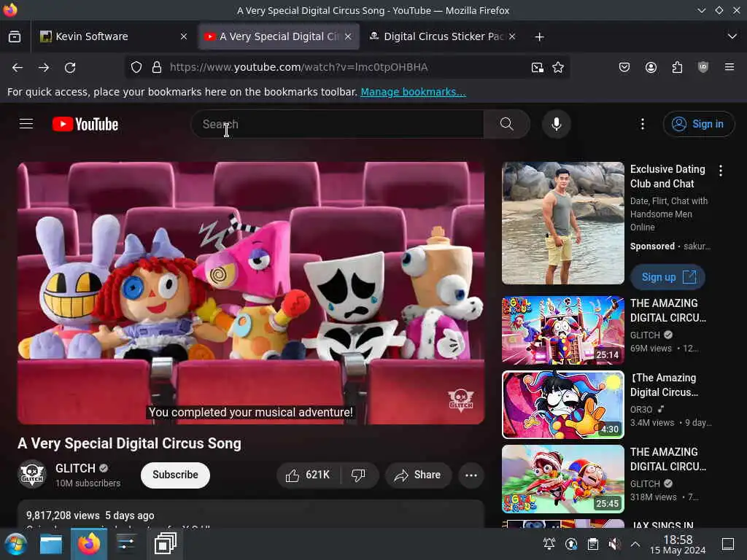Screen dimensions: 747x560
Task: Click the YouTube search magnifier button
Action: [507, 124]
